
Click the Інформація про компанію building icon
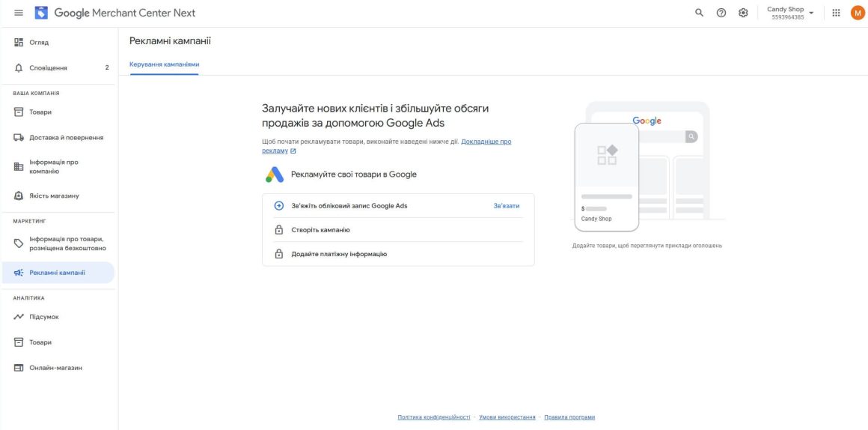point(19,167)
